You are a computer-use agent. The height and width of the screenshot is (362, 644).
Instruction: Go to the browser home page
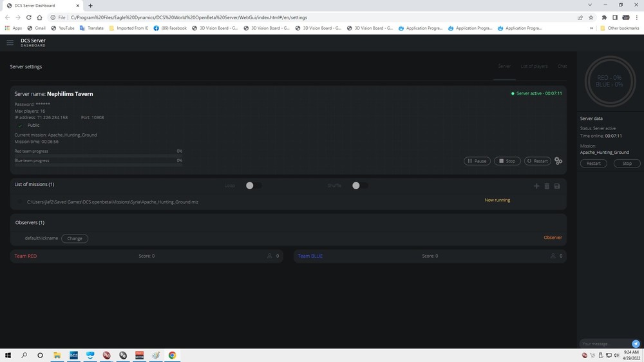point(39,17)
